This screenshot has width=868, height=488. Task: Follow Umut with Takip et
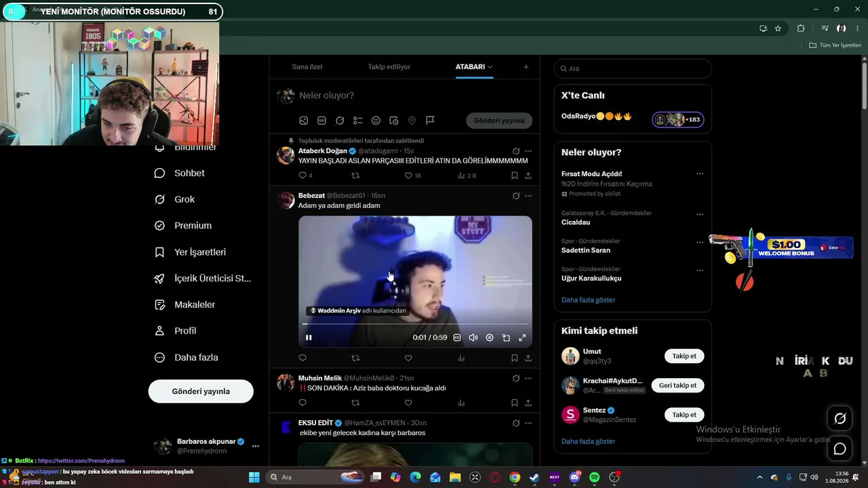(x=684, y=356)
